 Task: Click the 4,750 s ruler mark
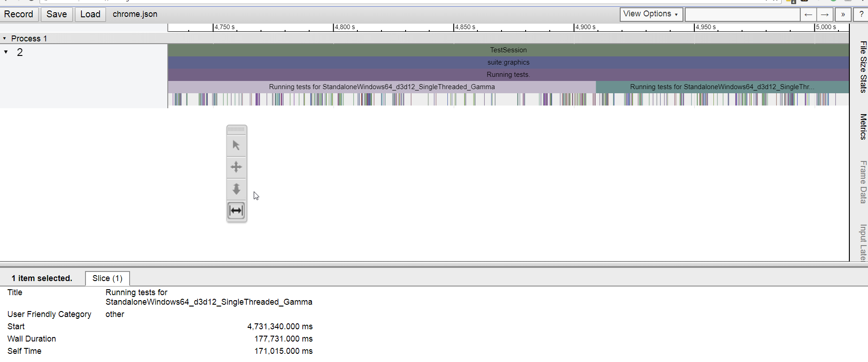[225, 27]
